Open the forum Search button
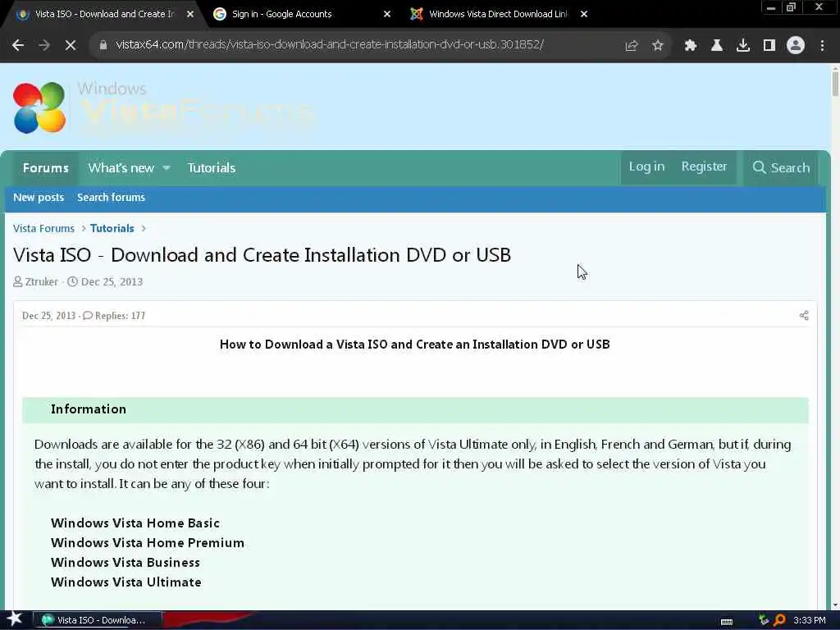Image resolution: width=840 pixels, height=630 pixels. [x=781, y=167]
